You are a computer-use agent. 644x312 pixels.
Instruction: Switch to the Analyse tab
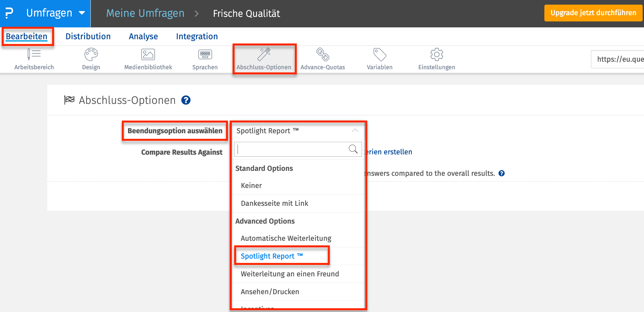(x=143, y=36)
